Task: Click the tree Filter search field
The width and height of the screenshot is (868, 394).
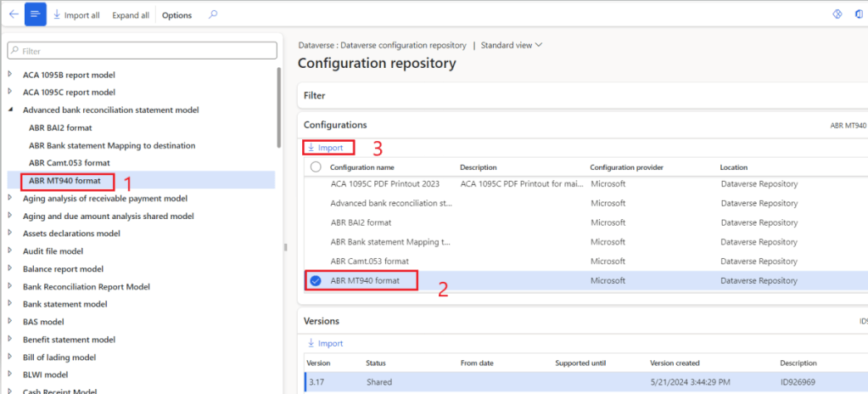Action: click(x=143, y=51)
